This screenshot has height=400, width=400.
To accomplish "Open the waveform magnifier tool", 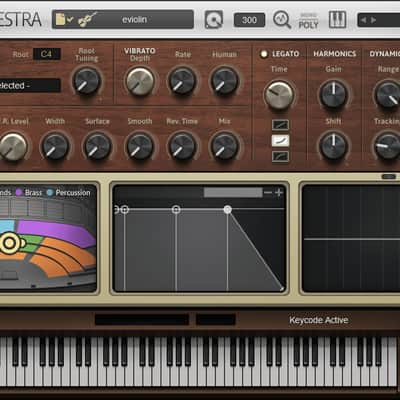I will click(282, 19).
